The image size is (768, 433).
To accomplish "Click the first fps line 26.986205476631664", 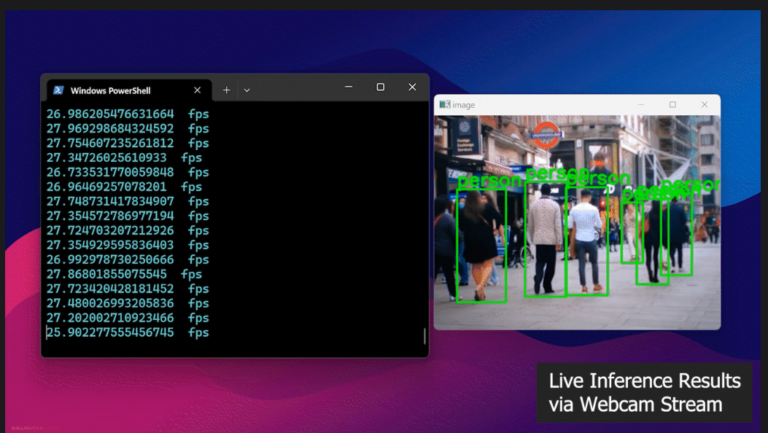I will point(110,114).
